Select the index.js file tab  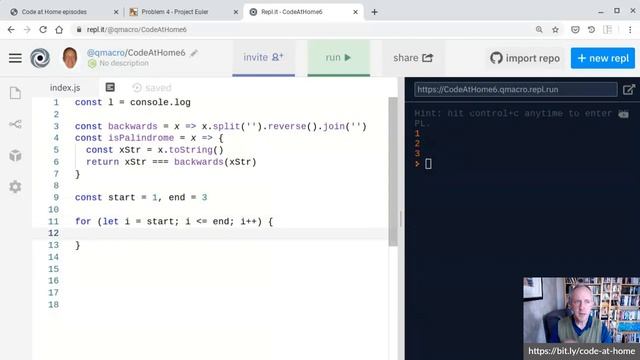pos(65,88)
